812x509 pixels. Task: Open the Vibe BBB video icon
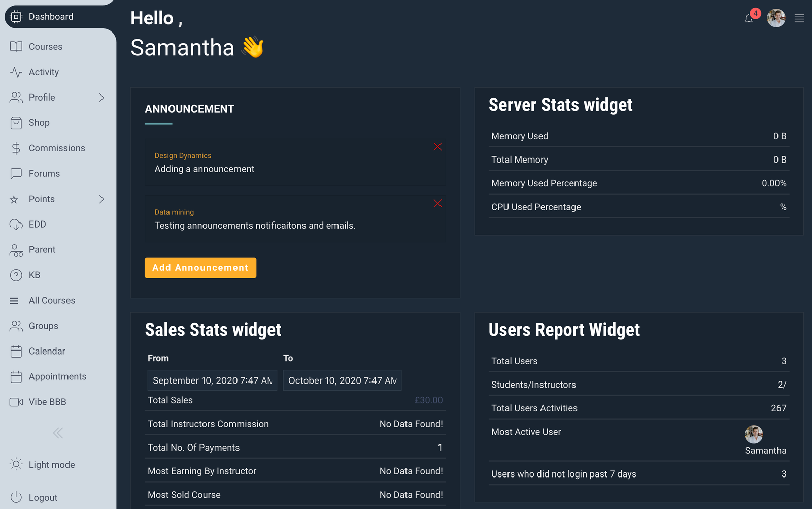(x=16, y=402)
